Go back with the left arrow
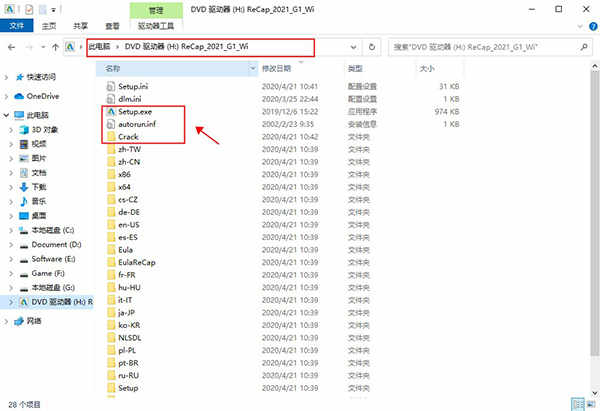The height and width of the screenshot is (411, 600). pos(11,47)
